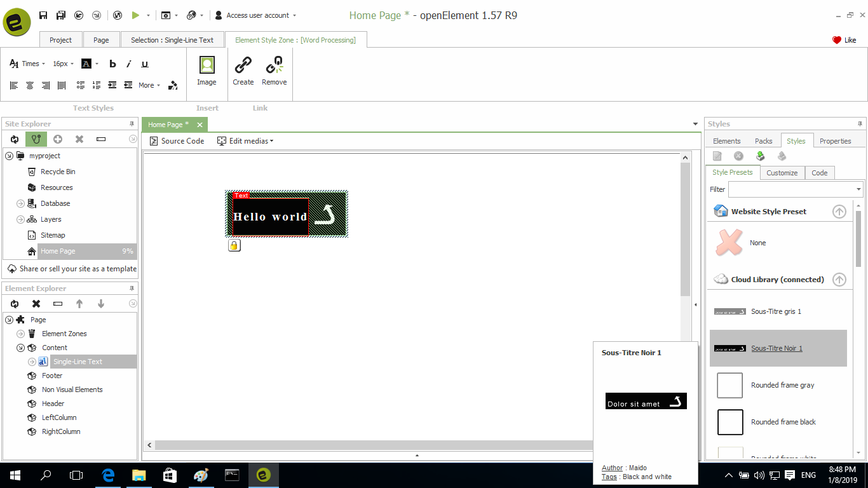Open the Times font family dropdown
The height and width of the screenshot is (488, 868).
[28, 64]
